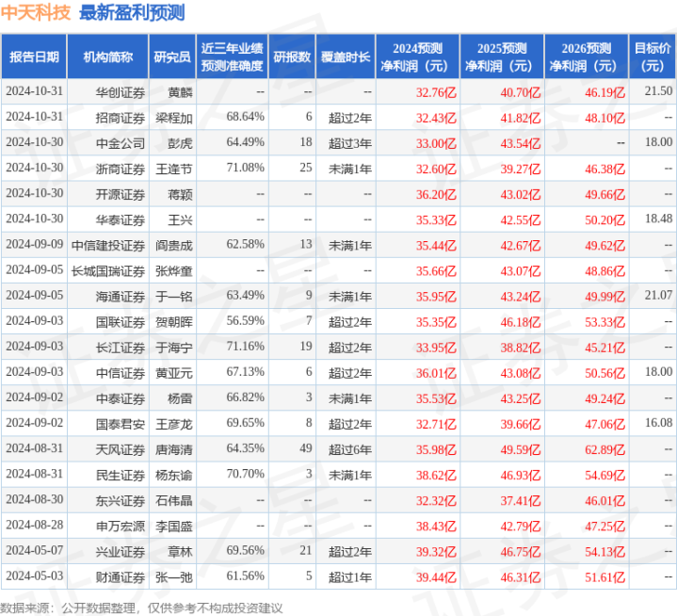Click researcher name 章林

(180, 551)
